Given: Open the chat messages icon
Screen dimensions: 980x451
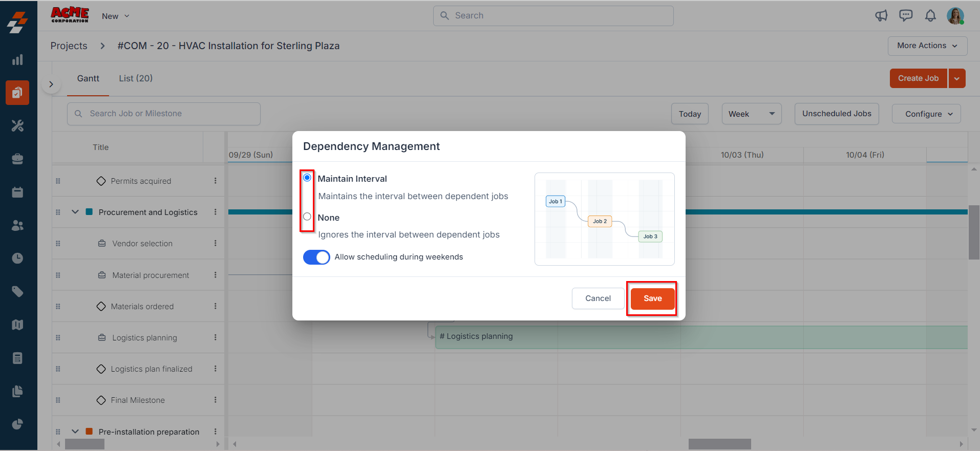Looking at the screenshot, I should tap(906, 16).
